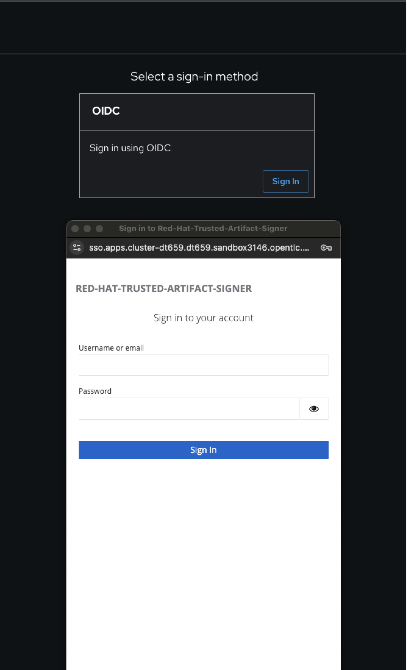This screenshot has height=670, width=407.
Task: Close the Red-Hat-Trusted-Artifact-Signer popup window
Action: pyautogui.click(x=75, y=229)
